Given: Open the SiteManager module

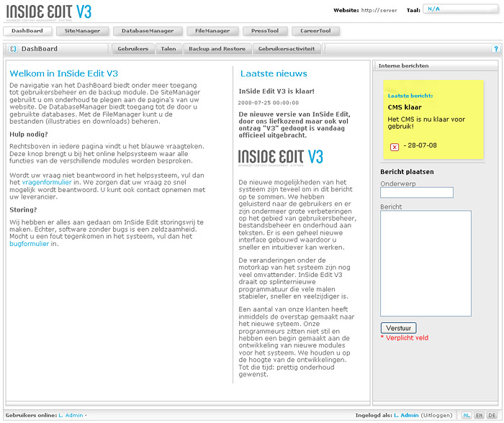Looking at the screenshot, I should click(82, 31).
